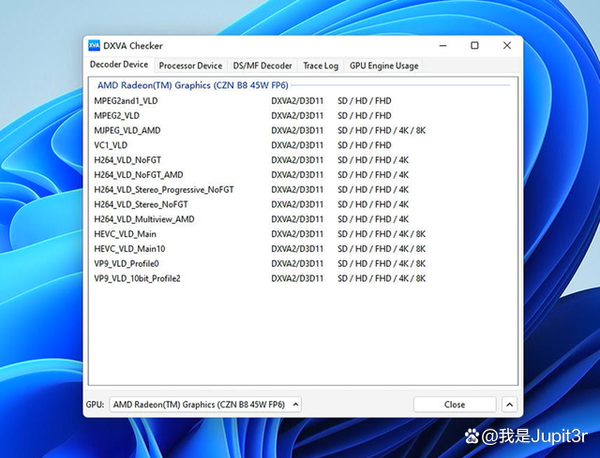Viewport: 600px width, 458px height.
Task: Minimize the DXVA Checker window
Action: click(440, 46)
